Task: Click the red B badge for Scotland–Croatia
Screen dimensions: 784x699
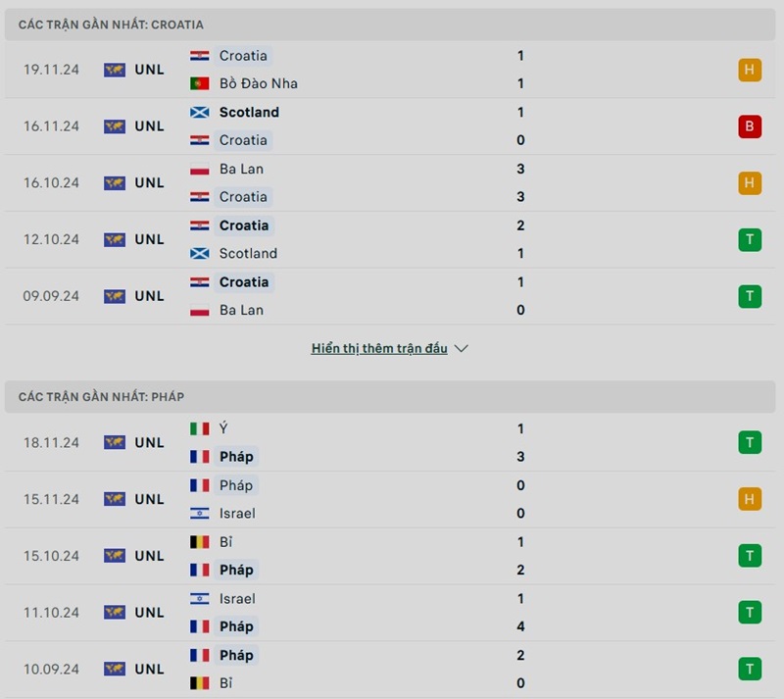Action: point(750,126)
